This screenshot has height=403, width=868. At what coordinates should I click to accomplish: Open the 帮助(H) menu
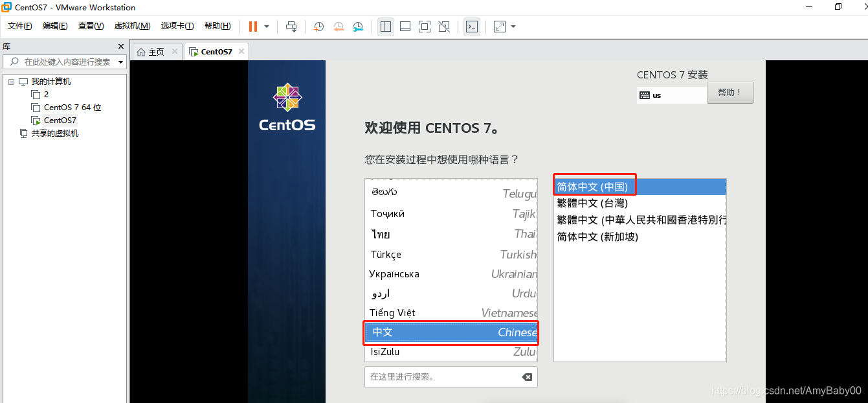pos(217,26)
